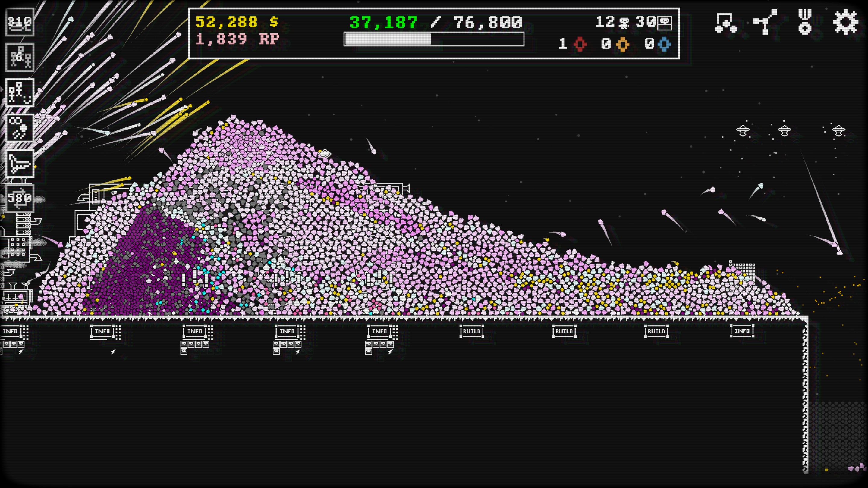
Task: Click the third BUILD button
Action: click(656, 331)
